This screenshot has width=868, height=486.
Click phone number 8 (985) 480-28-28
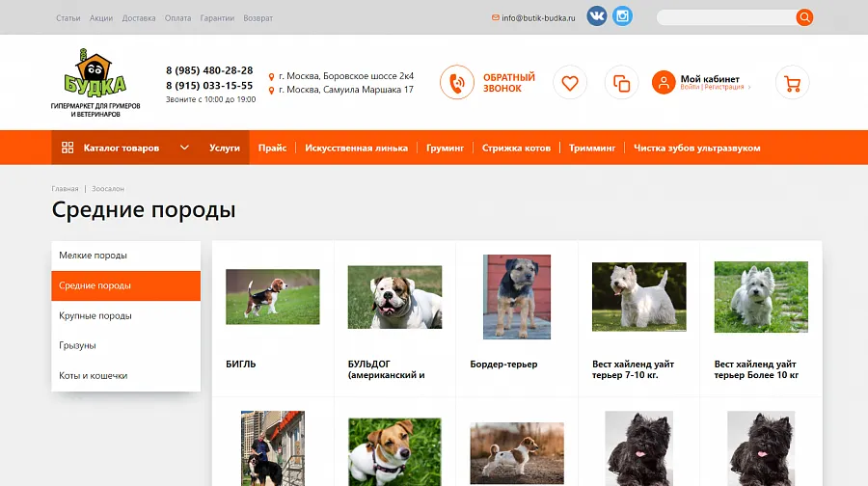coord(209,70)
